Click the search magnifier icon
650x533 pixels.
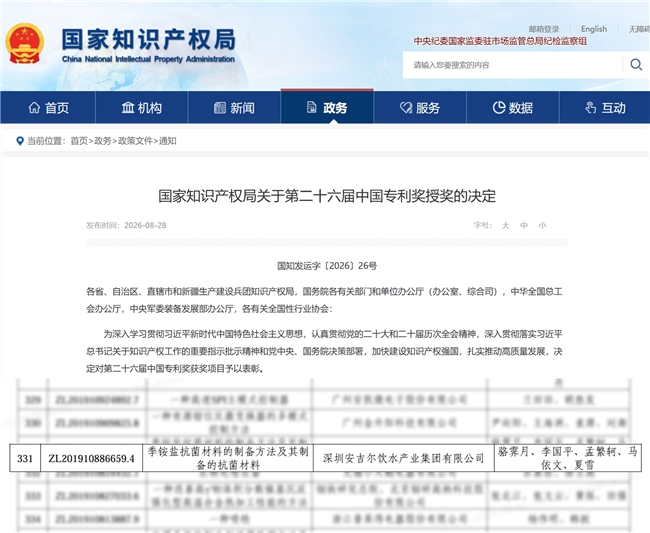click(636, 65)
